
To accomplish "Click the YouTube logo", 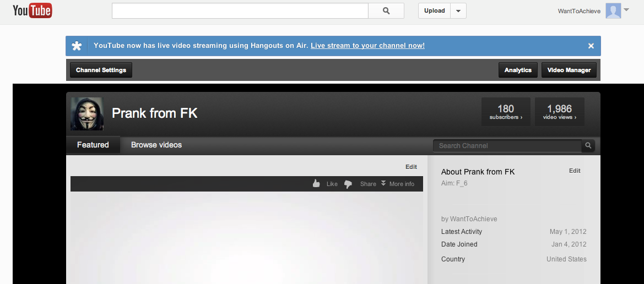I will point(33,10).
